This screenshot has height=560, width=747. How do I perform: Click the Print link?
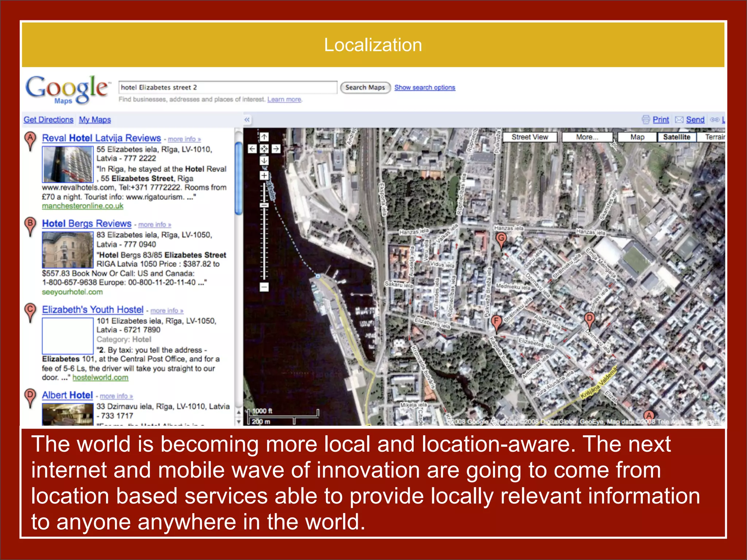[661, 120]
